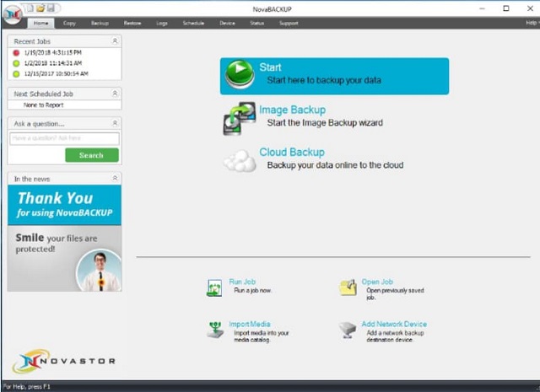Switch to the Copy tab
Screen dimensions: 540x392
69,23
